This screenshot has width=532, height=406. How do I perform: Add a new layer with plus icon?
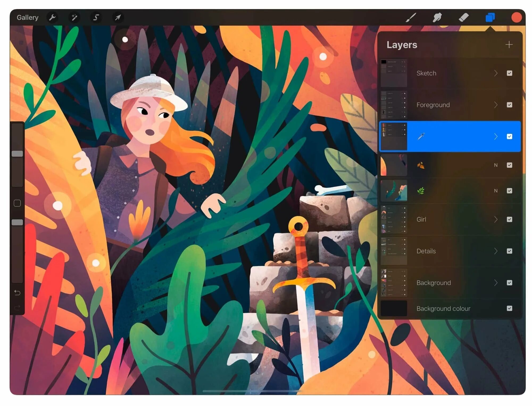509,44
